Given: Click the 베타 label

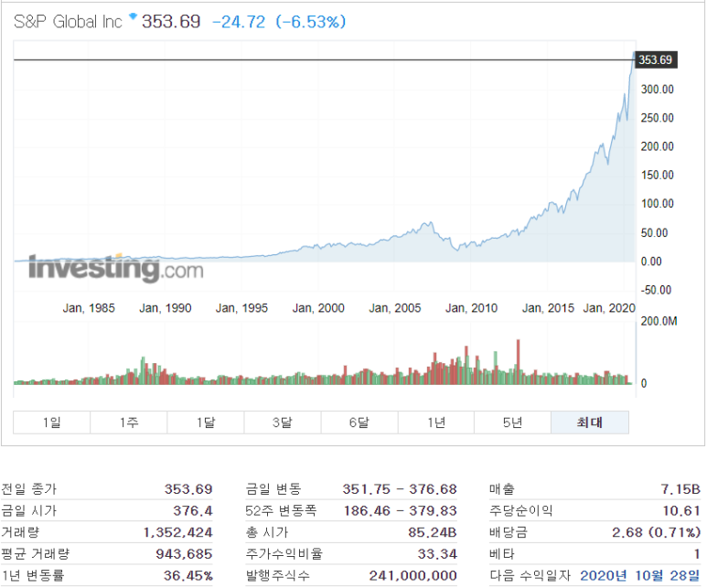Looking at the screenshot, I should (x=501, y=554).
